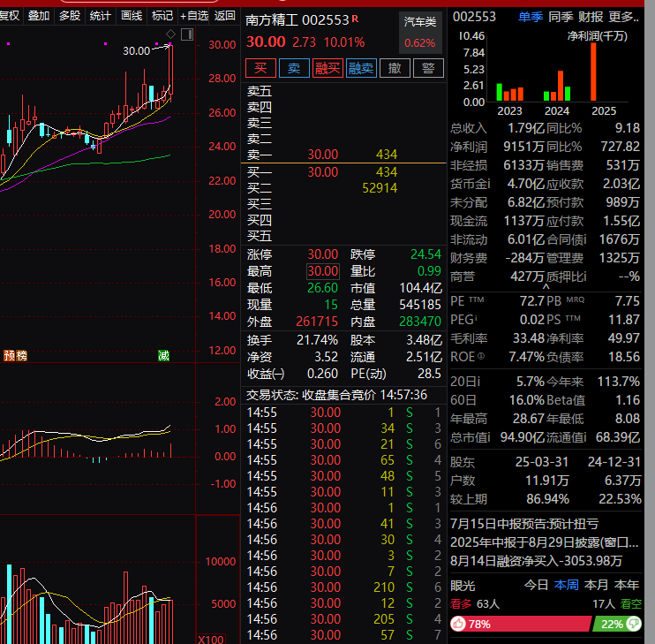Click the 融卖 margin sell button

pyautogui.click(x=361, y=68)
